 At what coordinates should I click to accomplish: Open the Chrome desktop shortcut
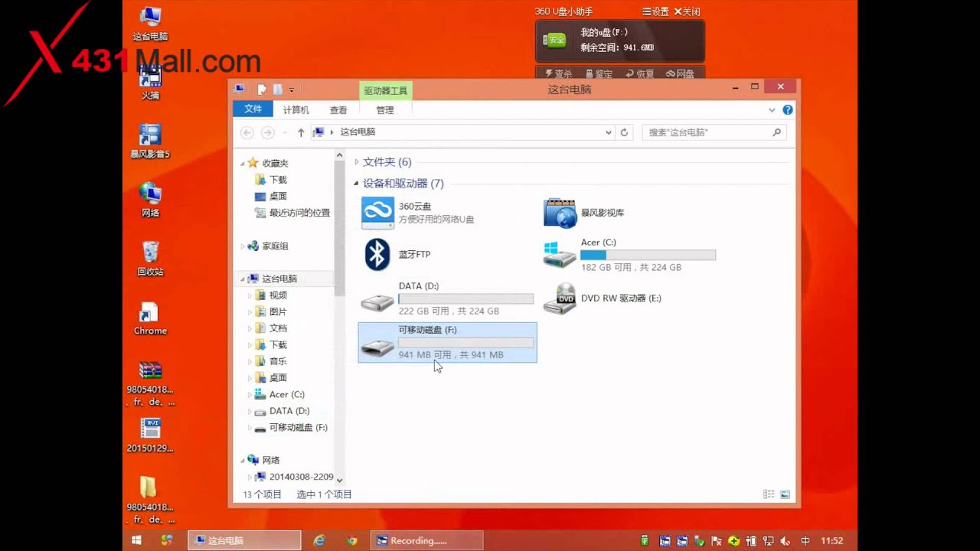[150, 318]
